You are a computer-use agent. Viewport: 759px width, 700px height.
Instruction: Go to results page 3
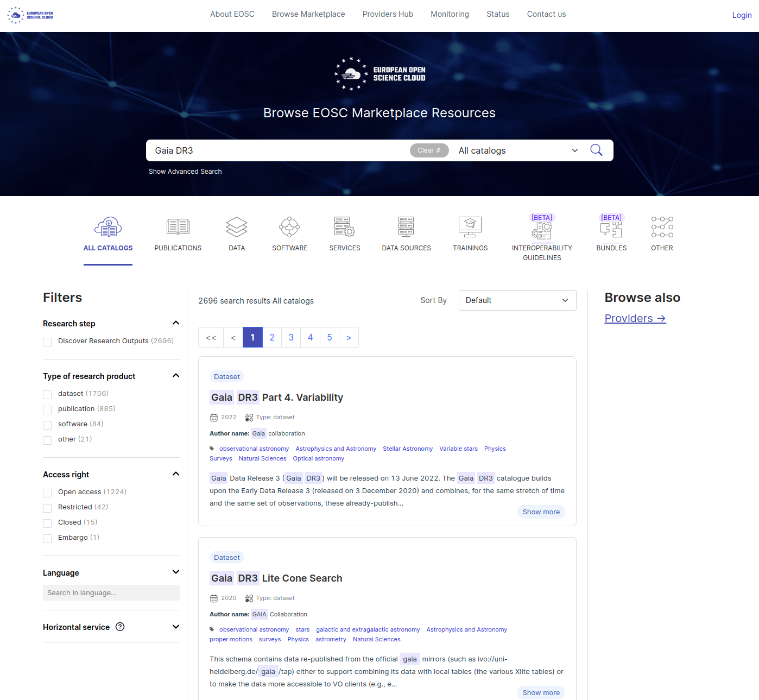tap(291, 338)
